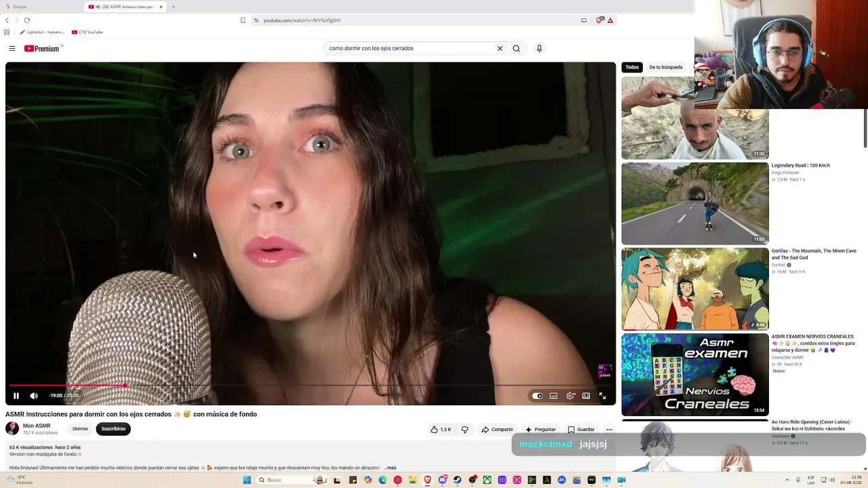The width and height of the screenshot is (868, 488).
Task: Like the video with the thumbs up button
Action: (x=441, y=429)
